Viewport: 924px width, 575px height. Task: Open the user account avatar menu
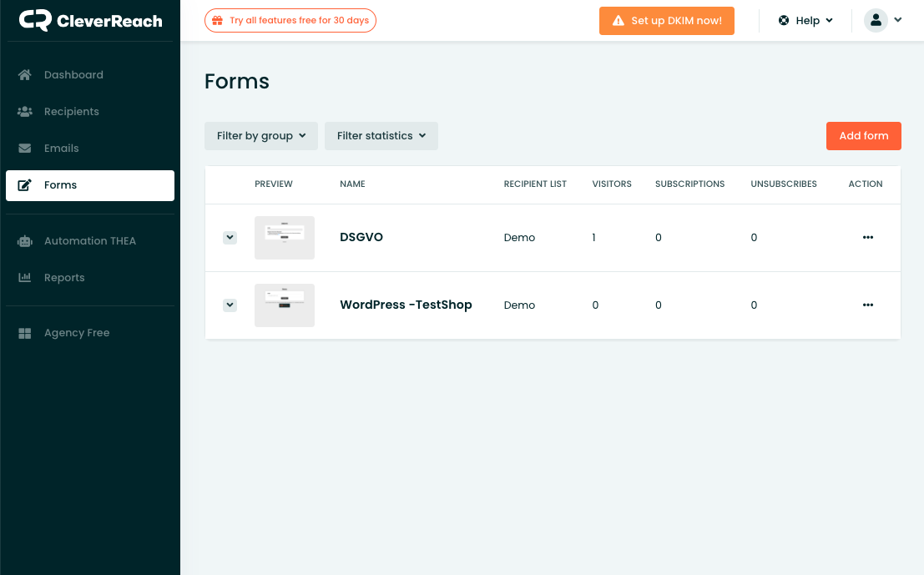tap(883, 21)
